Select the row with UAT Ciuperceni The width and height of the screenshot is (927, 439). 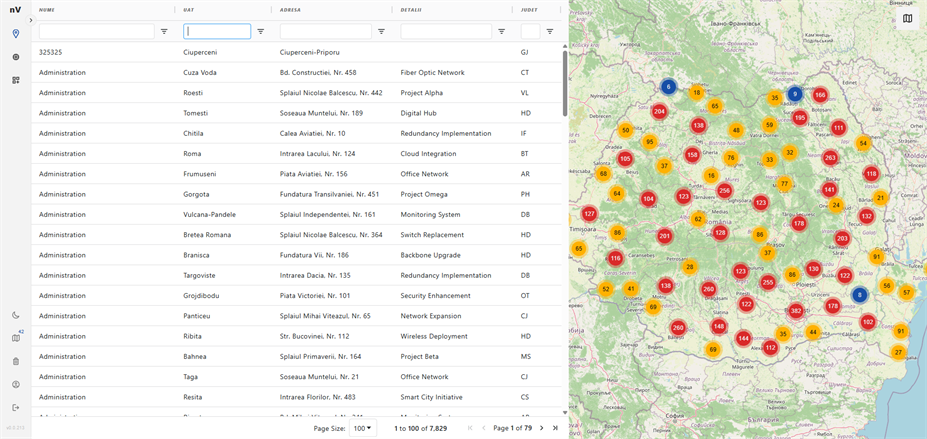[x=297, y=53]
